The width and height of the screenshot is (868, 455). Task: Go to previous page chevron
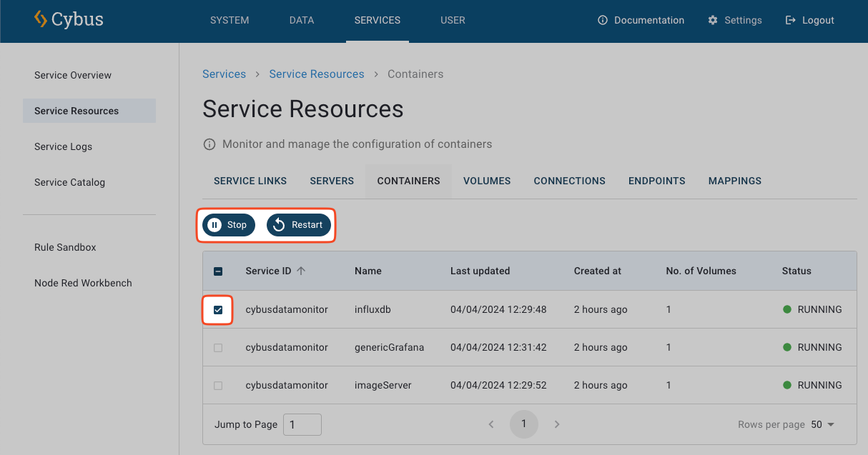[x=491, y=424]
